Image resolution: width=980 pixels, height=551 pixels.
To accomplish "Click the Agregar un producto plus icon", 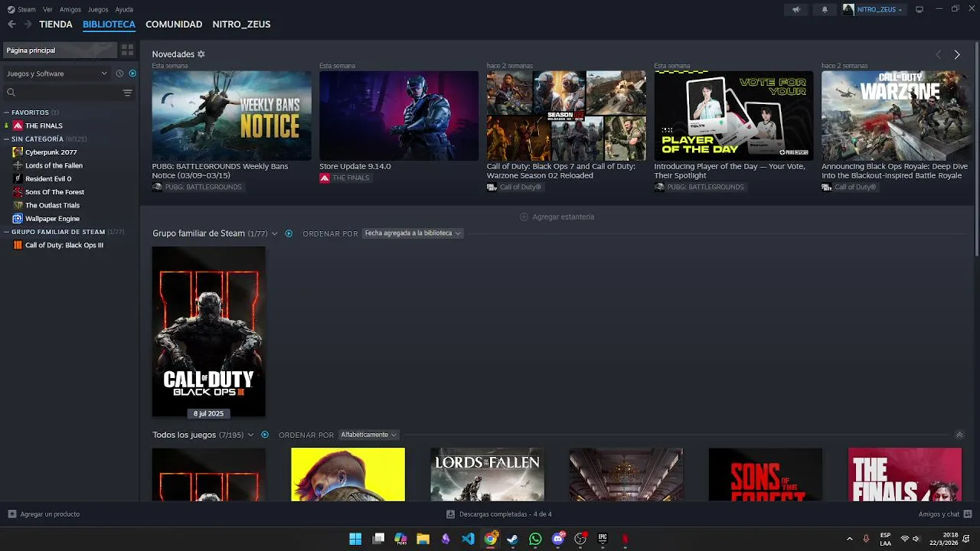I will (x=11, y=514).
